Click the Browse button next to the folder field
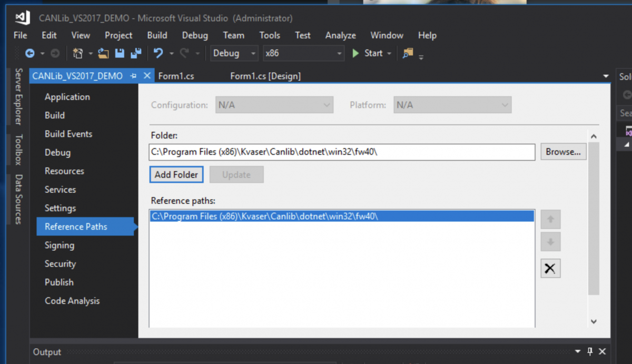Viewport: 632px width, 364px height. pos(563,151)
